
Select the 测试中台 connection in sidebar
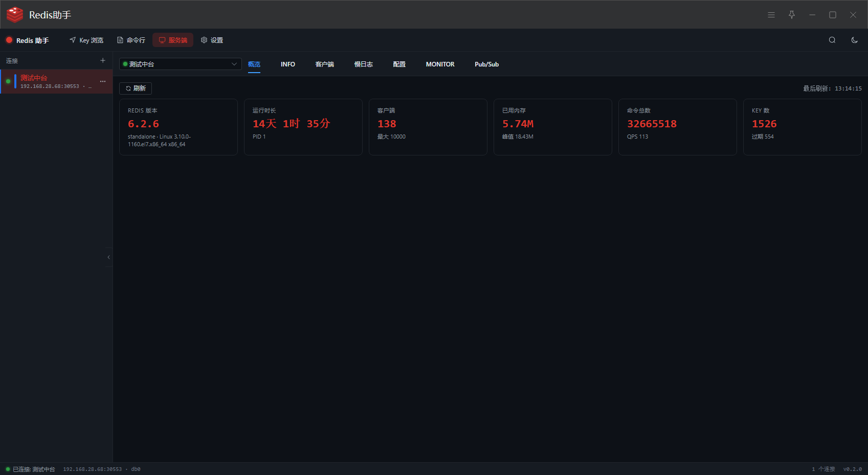pyautogui.click(x=56, y=81)
